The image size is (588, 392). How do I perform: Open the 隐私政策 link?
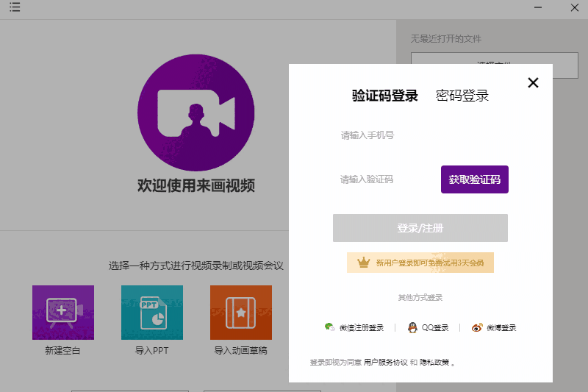point(434,363)
